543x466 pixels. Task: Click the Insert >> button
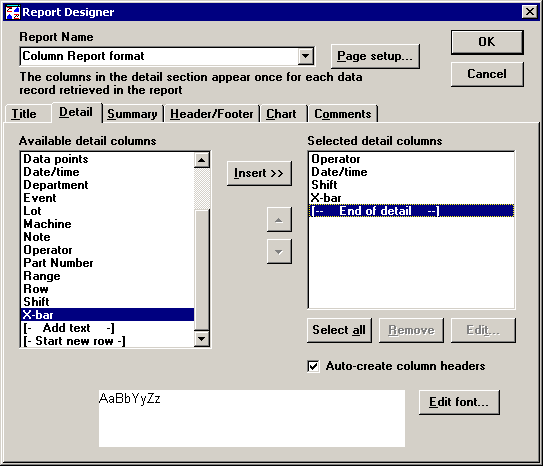(259, 173)
